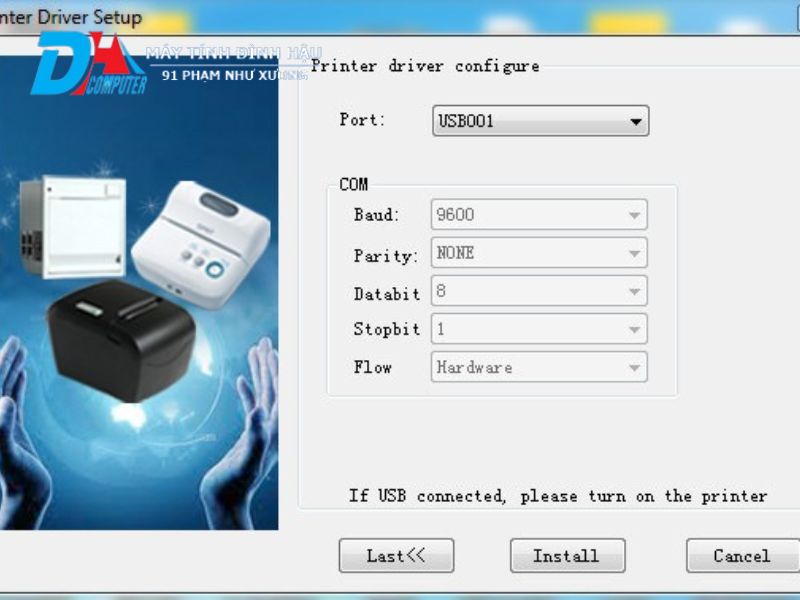Expand the Baud rate dropdown showing 9600

click(539, 214)
